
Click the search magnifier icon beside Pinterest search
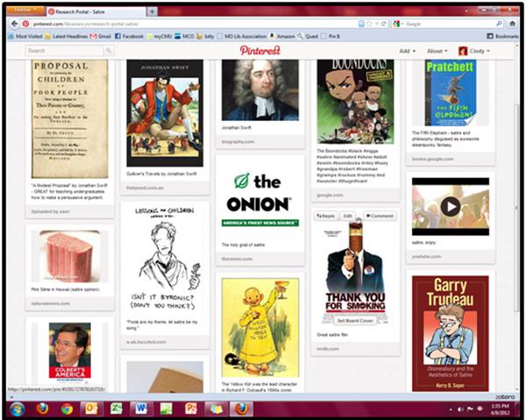(110, 51)
